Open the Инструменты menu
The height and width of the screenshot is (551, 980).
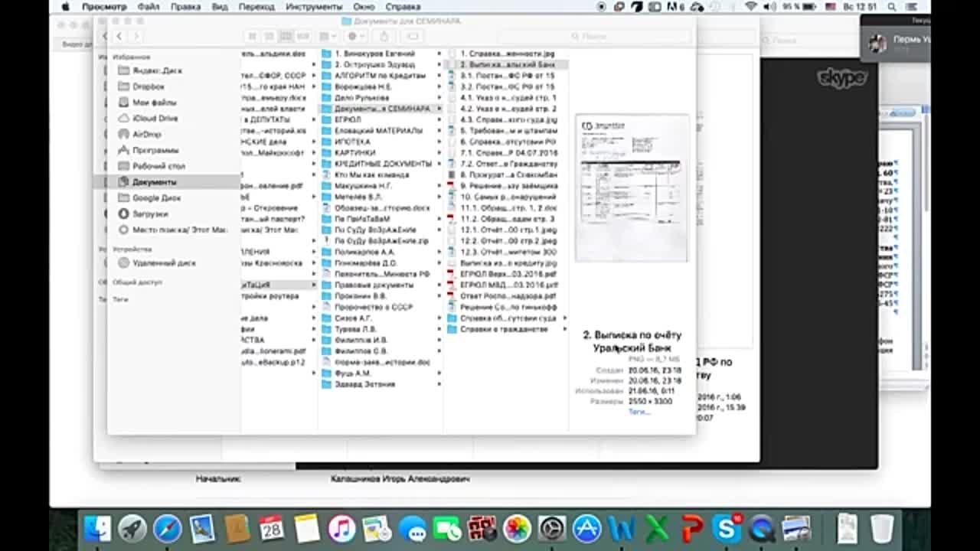(314, 6)
